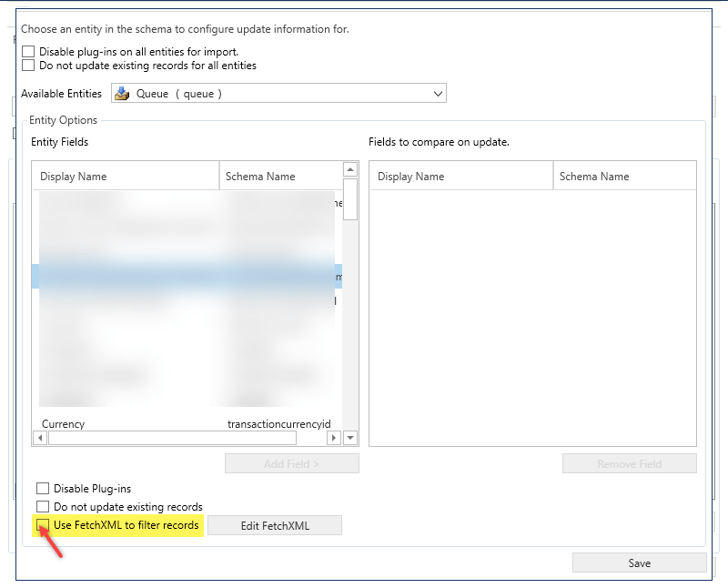Click the Edit FetchXML button
The height and width of the screenshot is (588, 728).
[x=274, y=525]
